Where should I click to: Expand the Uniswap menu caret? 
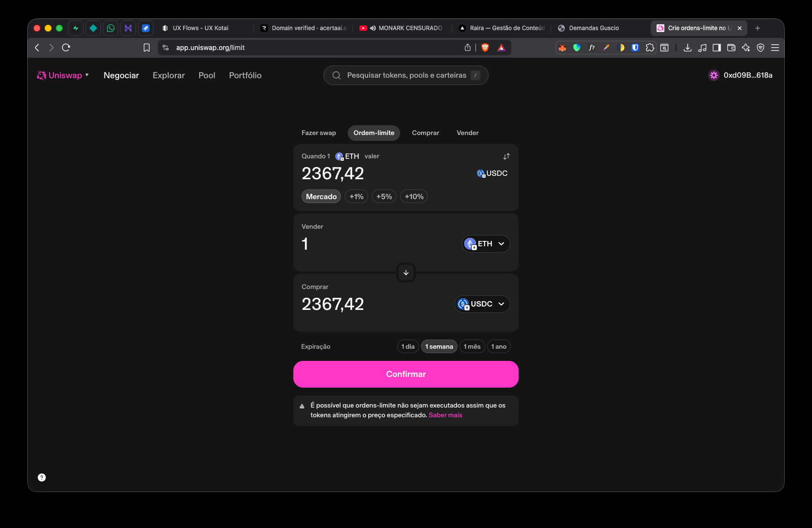coord(87,75)
